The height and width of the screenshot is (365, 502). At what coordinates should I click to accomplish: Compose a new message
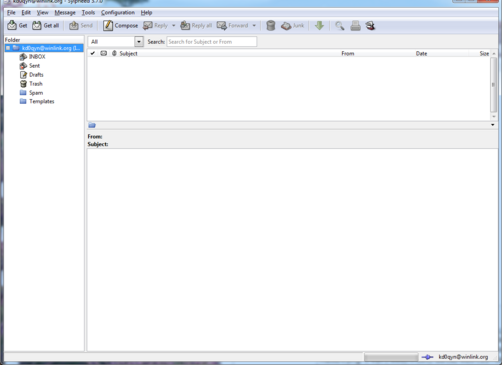120,26
